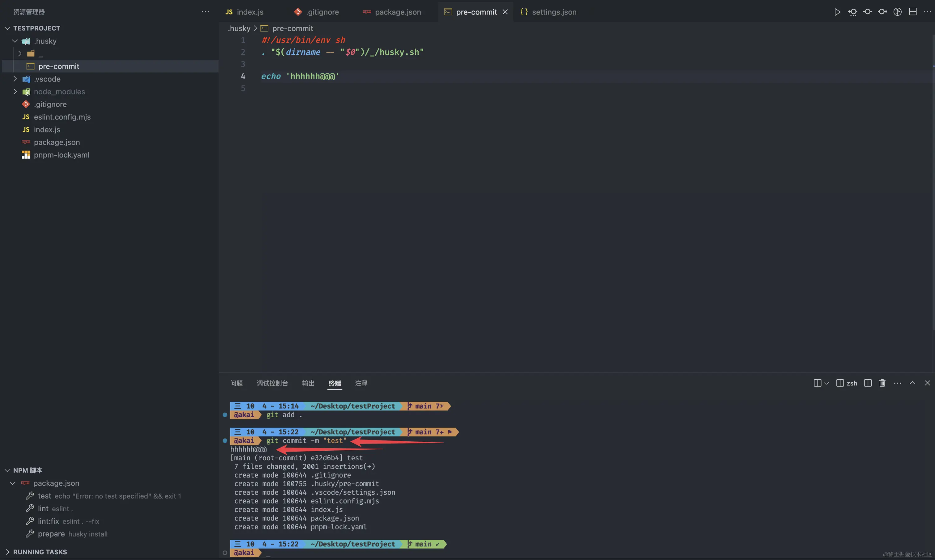
Task: Open eslint.config.mjs in the explorer
Action: point(62,117)
